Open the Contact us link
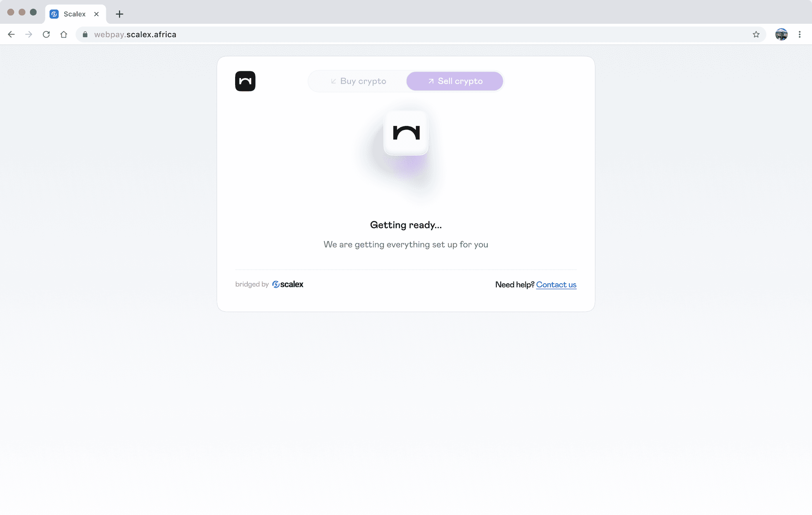The image size is (812, 515). (556, 284)
